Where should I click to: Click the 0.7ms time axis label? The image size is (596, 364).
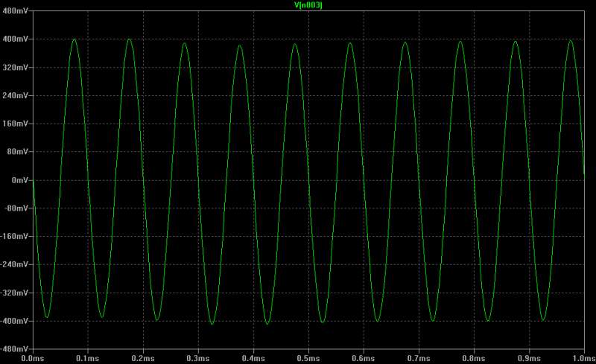click(419, 358)
